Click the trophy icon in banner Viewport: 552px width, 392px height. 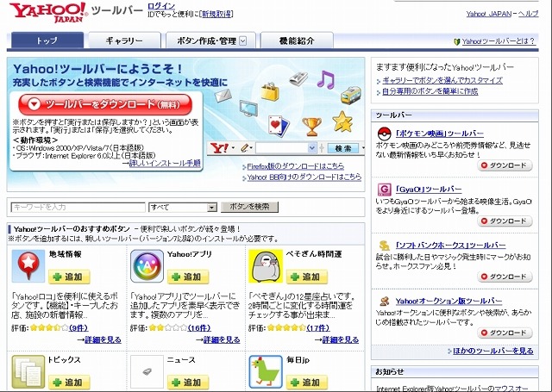point(312,127)
